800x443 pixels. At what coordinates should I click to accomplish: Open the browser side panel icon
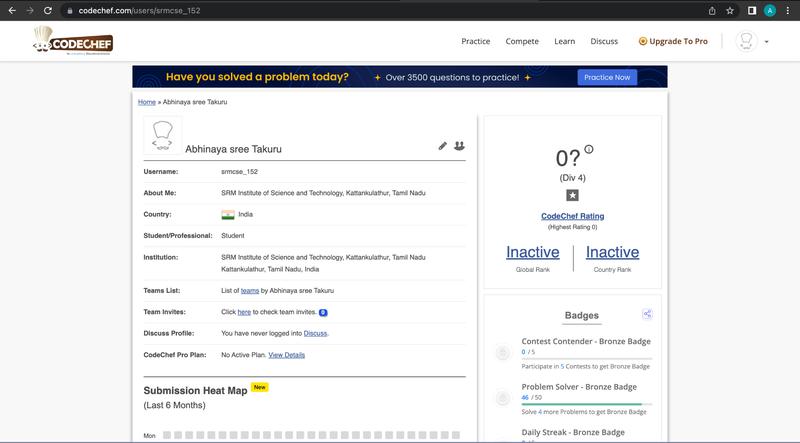click(x=751, y=10)
